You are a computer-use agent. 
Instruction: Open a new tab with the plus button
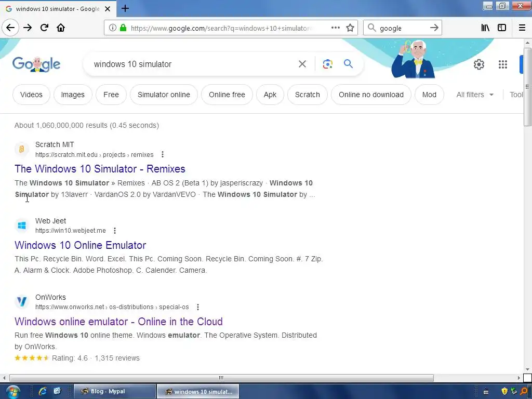pos(125,8)
